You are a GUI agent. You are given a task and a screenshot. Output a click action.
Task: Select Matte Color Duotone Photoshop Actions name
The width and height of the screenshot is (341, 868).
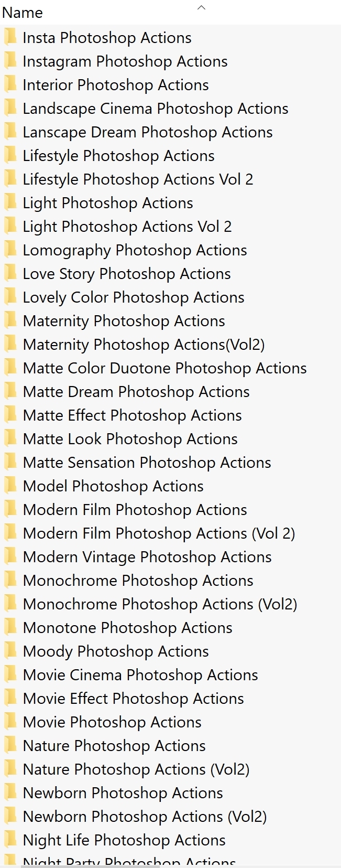point(164,368)
